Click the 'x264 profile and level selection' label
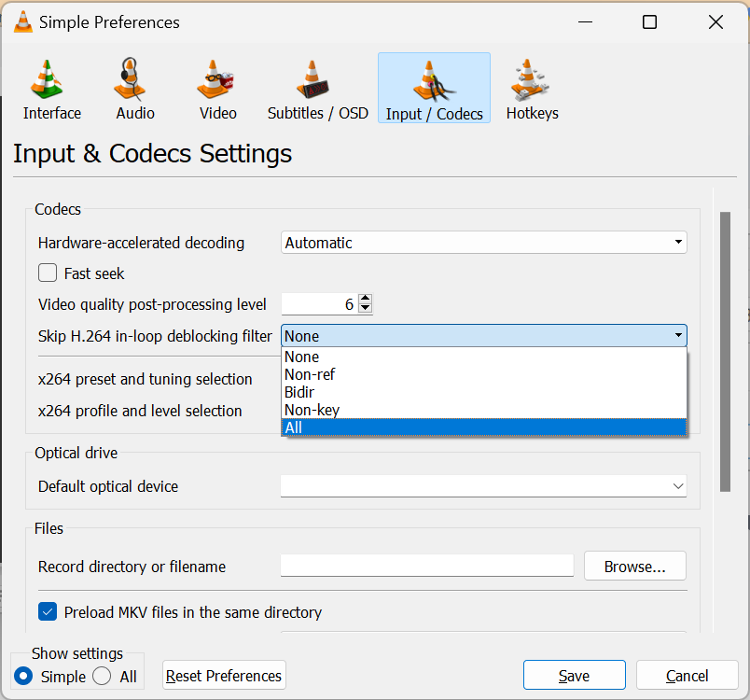The width and height of the screenshot is (750, 700). coord(140,411)
